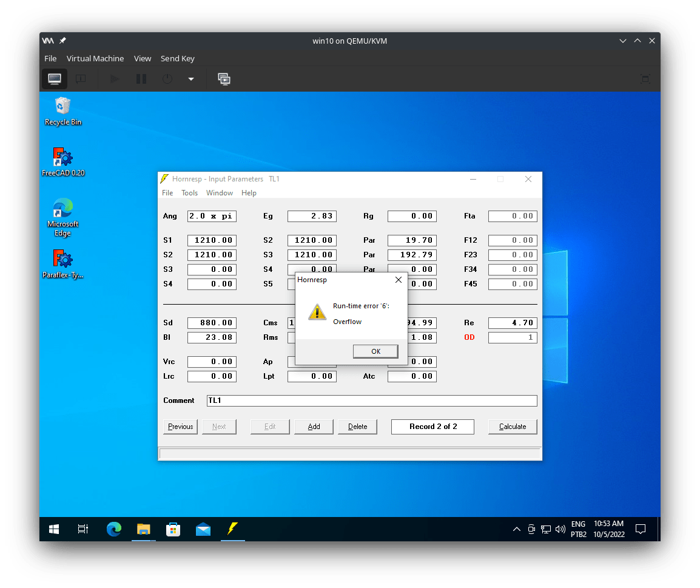Select the FreeCAD 0.20 desktop shortcut

63,162
